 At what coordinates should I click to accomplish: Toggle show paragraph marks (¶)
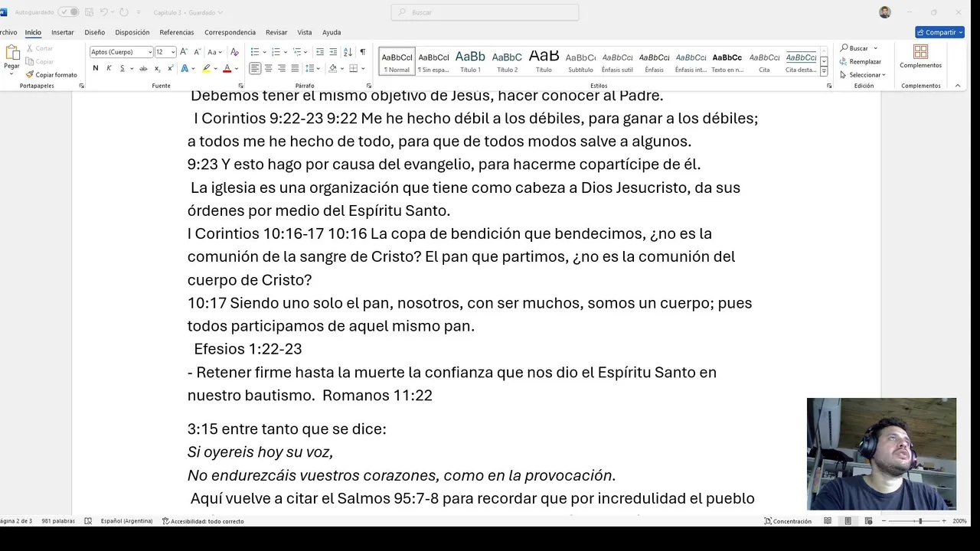tap(362, 52)
